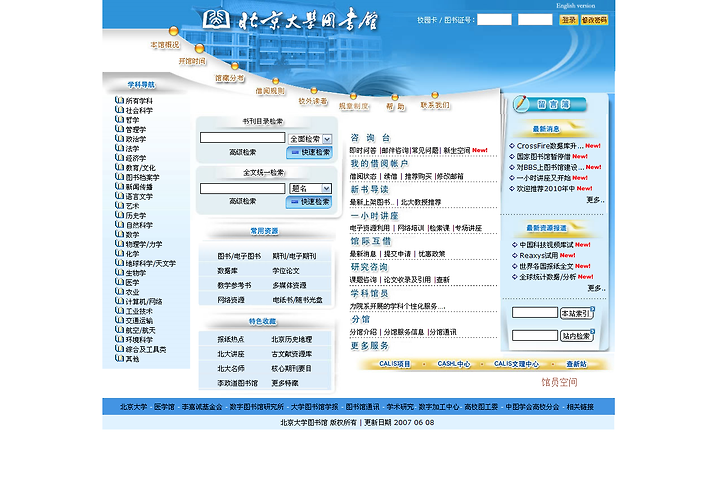Open 北京大学 link in footer bar
Viewport: 720px width, 484px height.
(x=134, y=407)
